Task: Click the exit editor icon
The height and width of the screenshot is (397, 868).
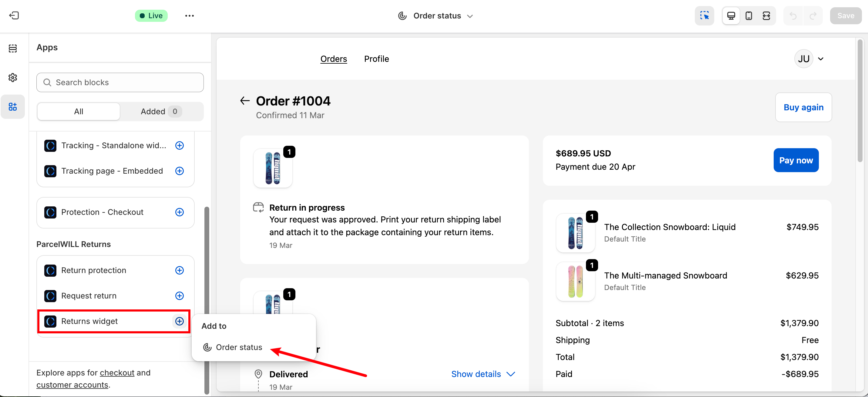Action: pyautogui.click(x=14, y=15)
